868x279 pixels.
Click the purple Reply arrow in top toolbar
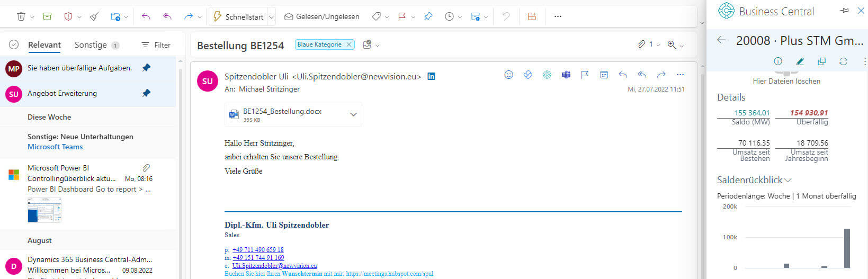pos(146,16)
